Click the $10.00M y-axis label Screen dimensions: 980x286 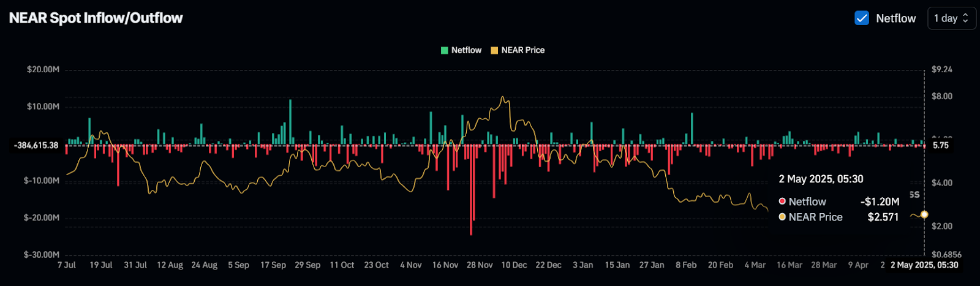[43, 107]
